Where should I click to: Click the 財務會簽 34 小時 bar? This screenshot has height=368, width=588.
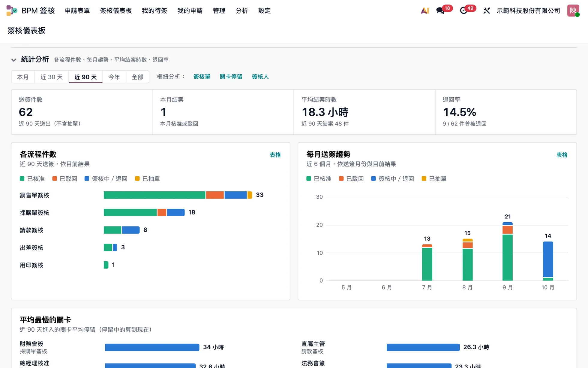click(152, 347)
